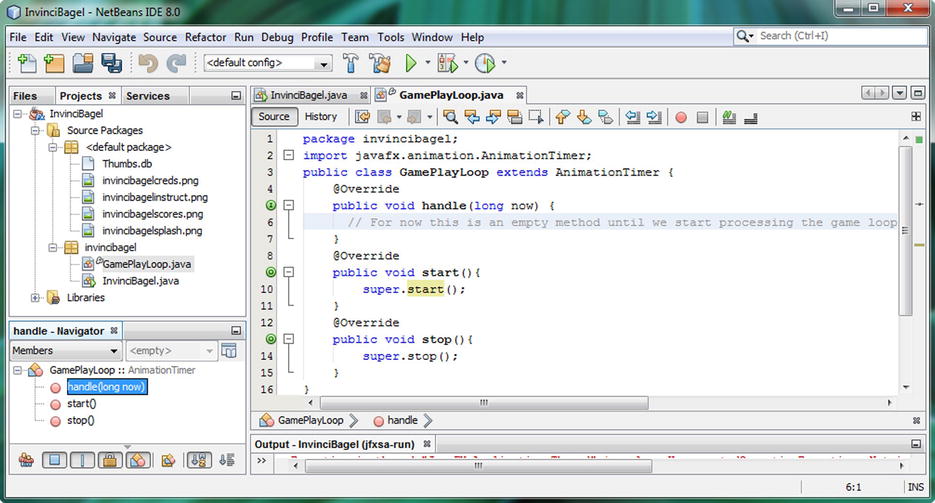Click Toggle Bookmark editor icon
The image size is (935, 503).
coord(605,117)
